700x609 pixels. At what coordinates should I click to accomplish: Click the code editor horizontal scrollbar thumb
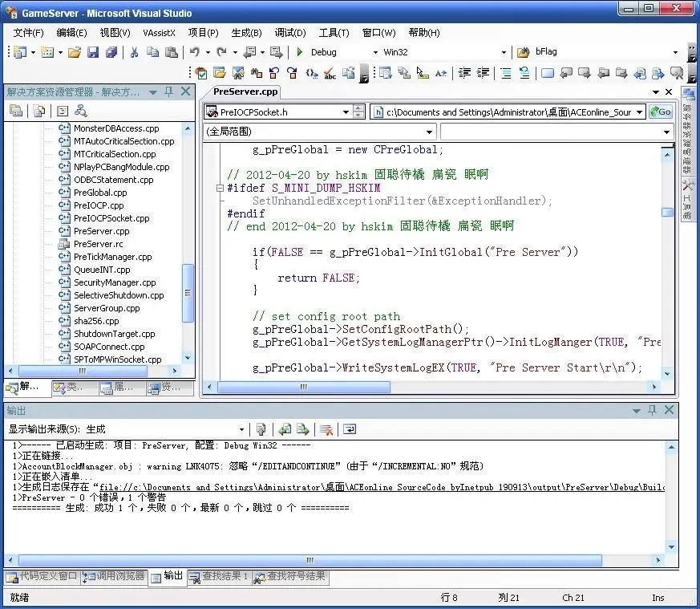click(304, 387)
